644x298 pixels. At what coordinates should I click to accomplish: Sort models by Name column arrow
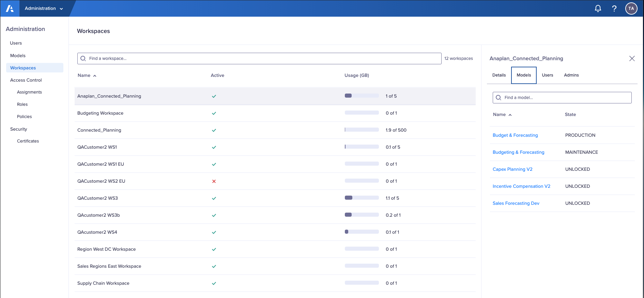[x=510, y=115]
